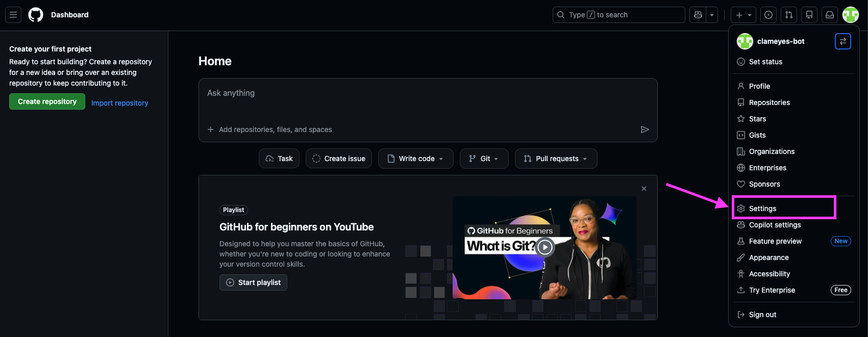Open the notifications inbox icon
868x337 pixels.
(830, 15)
